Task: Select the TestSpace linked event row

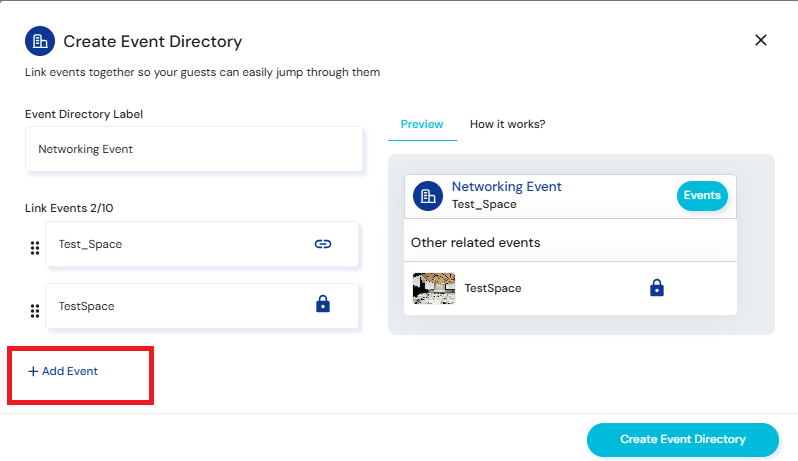Action: point(180,306)
